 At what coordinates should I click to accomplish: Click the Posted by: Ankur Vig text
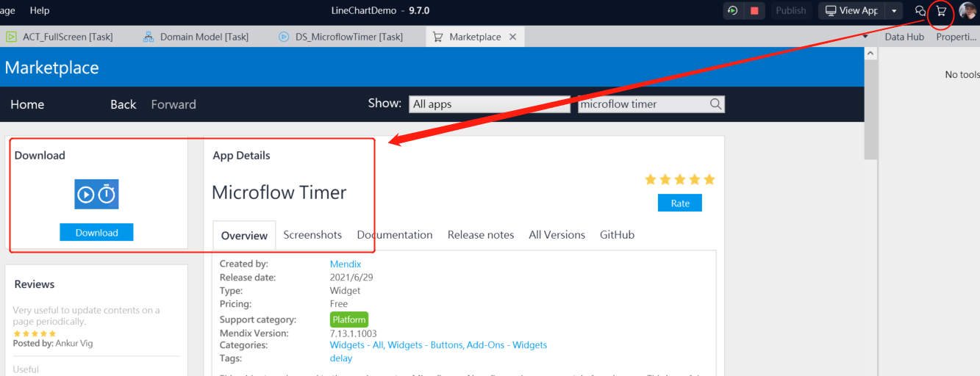coord(53,344)
